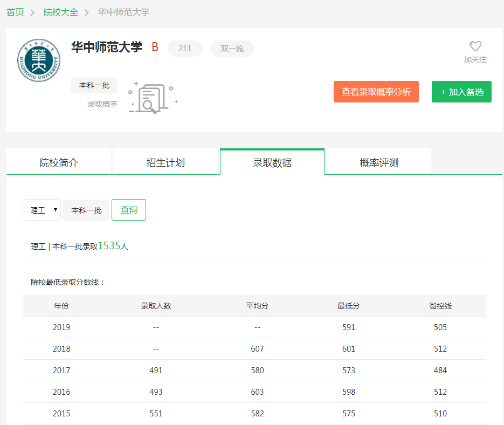The image size is (504, 425).
Task: Switch to the 招生计划 tab
Action: tap(165, 162)
